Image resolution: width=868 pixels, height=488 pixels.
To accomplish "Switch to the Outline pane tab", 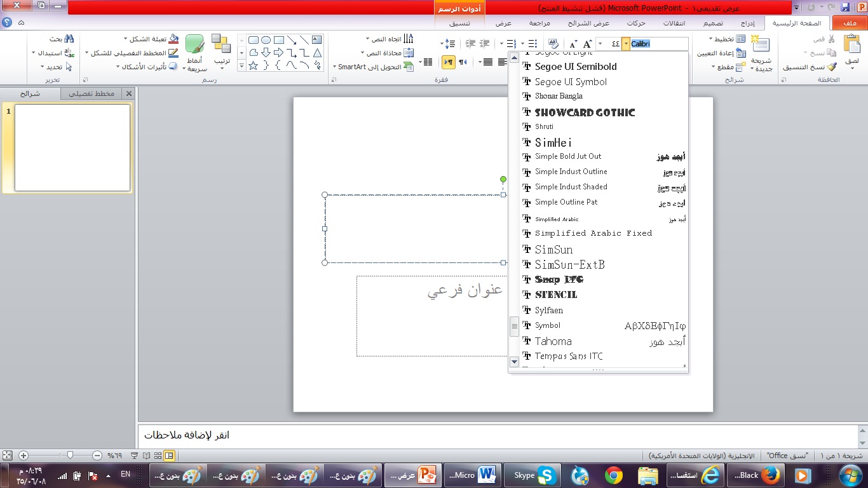I will click(x=92, y=93).
